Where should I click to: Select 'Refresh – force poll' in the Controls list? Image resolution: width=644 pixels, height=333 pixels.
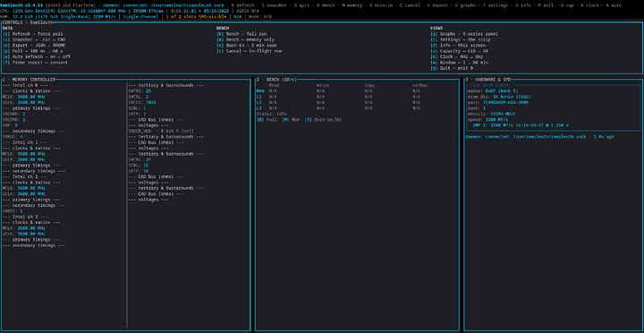click(33, 34)
